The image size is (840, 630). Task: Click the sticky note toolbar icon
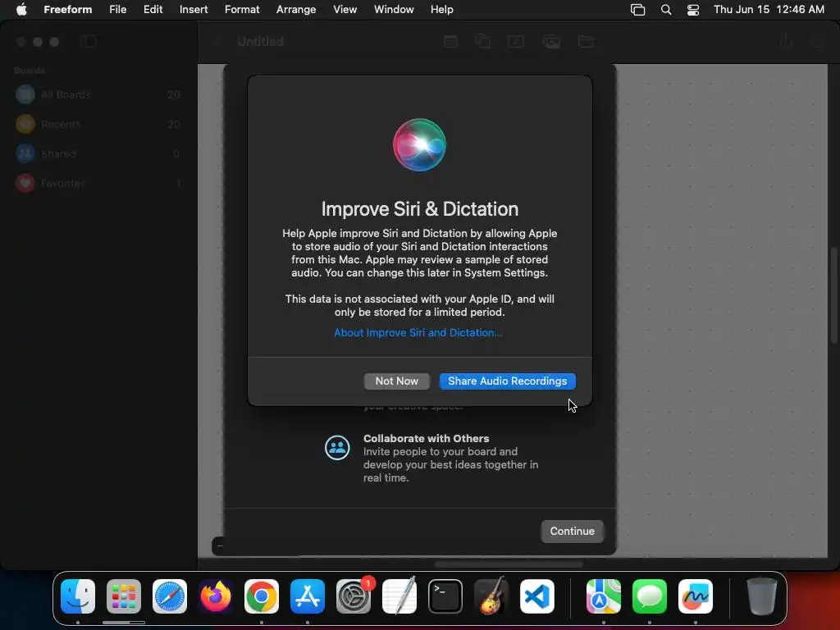[x=450, y=42]
